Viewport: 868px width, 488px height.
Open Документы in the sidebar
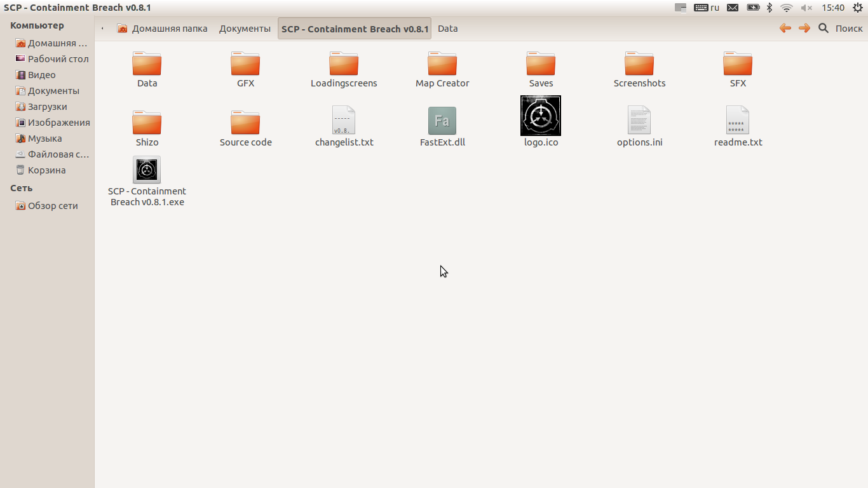[48, 91]
